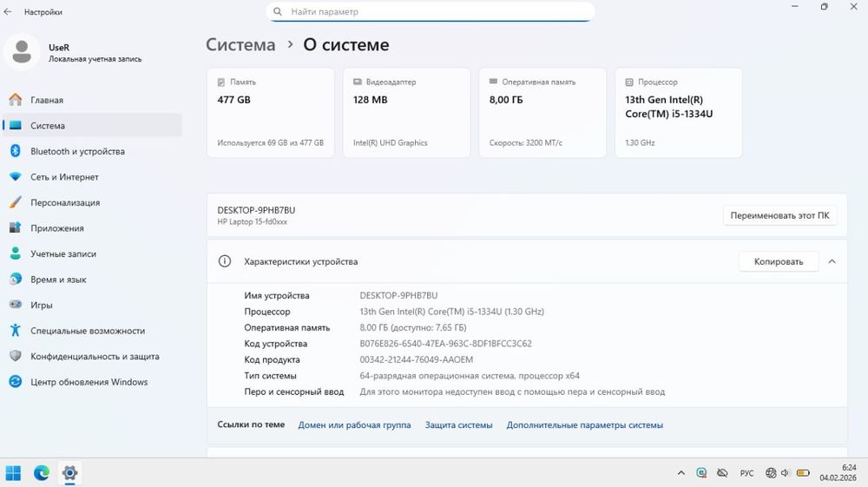Click the back arrow in Settings

click(x=9, y=12)
